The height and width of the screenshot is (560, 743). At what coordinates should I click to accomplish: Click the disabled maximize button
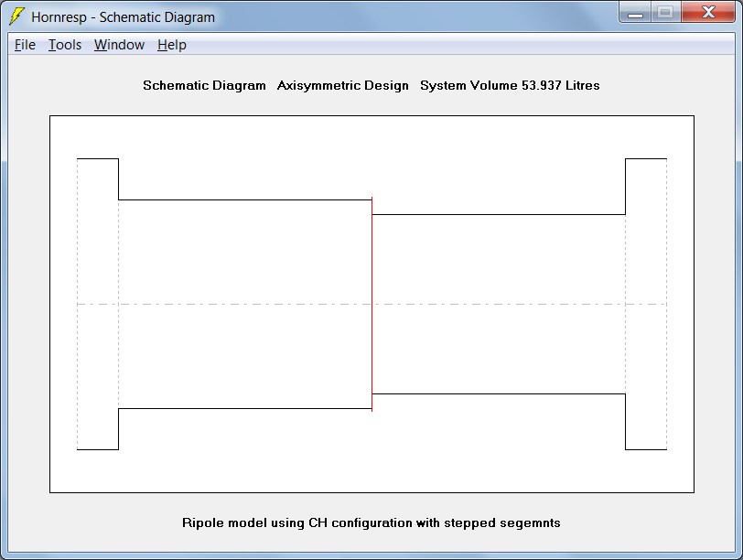pyautogui.click(x=665, y=12)
